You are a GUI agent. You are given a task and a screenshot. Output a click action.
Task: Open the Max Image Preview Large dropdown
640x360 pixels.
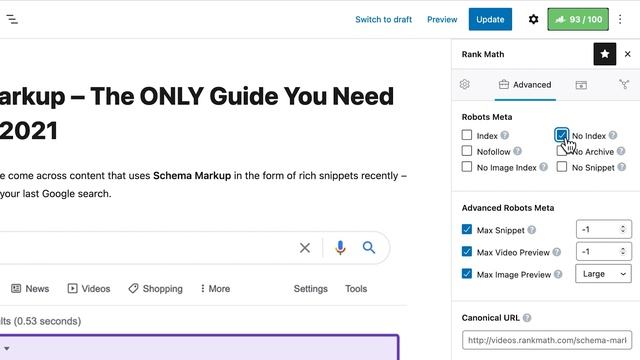pyautogui.click(x=603, y=274)
